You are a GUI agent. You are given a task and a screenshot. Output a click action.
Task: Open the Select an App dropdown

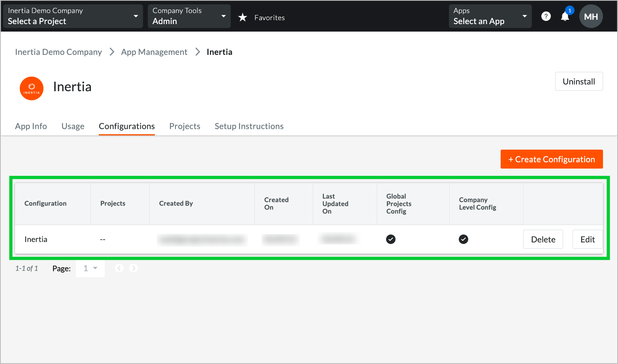pos(490,16)
